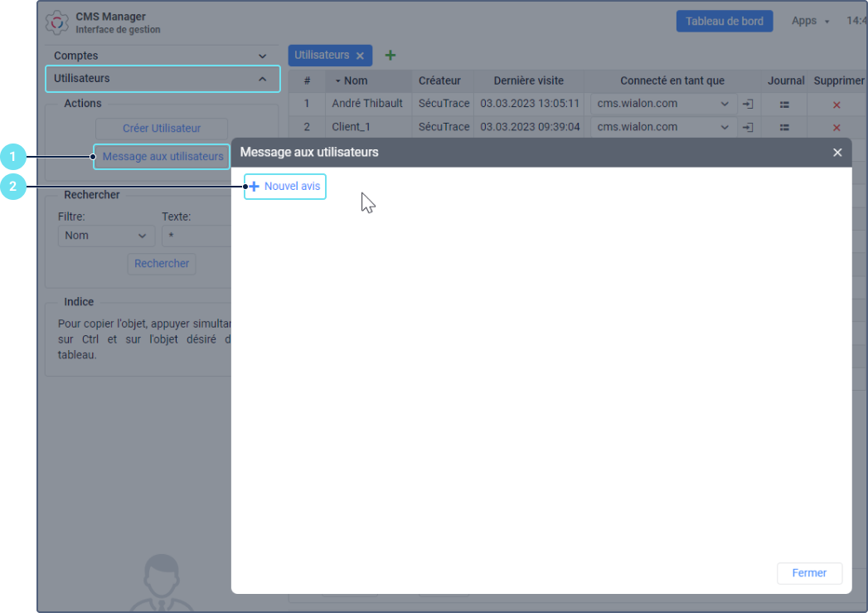Image resolution: width=868 pixels, height=613 pixels.
Task: Open the Apps dropdown menu
Action: point(810,21)
